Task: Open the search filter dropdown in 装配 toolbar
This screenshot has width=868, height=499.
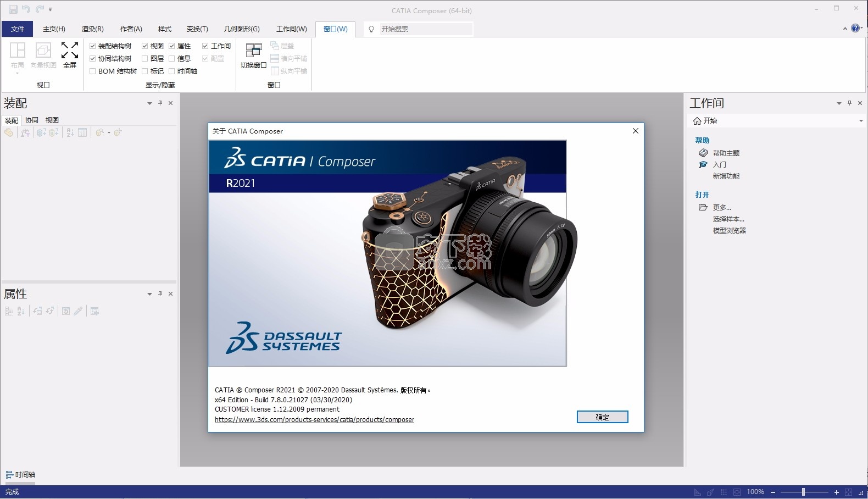Action: tap(109, 132)
